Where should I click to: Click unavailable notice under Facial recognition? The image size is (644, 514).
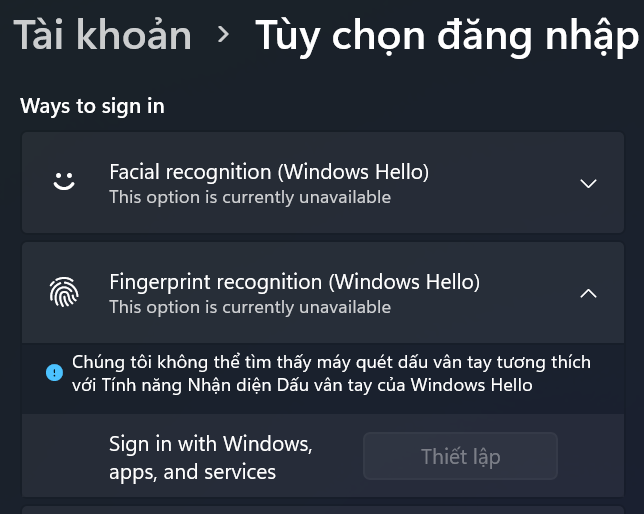point(250,197)
